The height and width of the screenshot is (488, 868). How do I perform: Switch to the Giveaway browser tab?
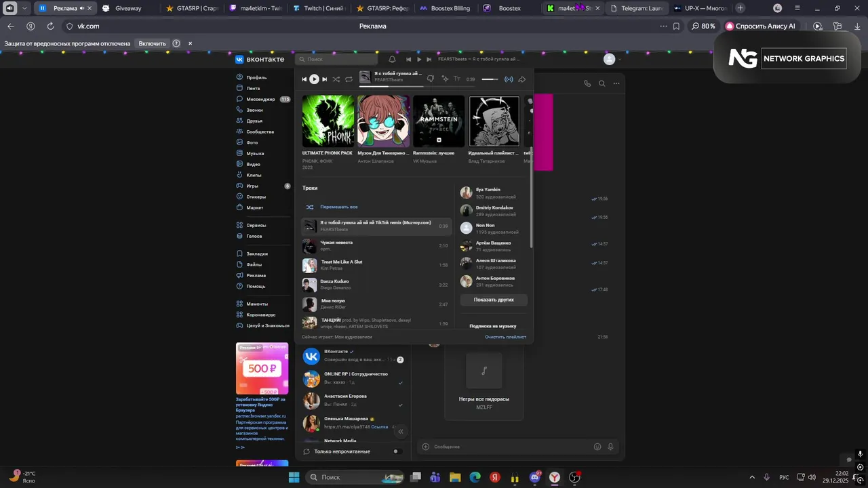(x=128, y=8)
